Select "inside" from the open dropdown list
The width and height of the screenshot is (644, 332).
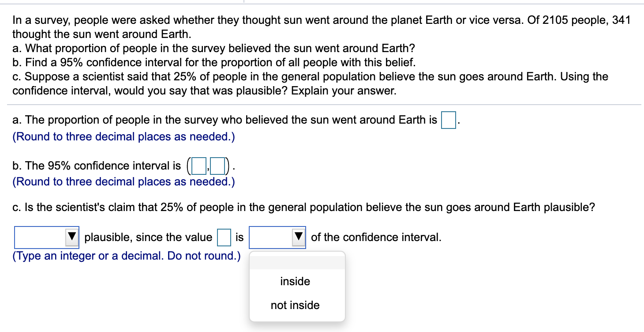[x=295, y=281]
